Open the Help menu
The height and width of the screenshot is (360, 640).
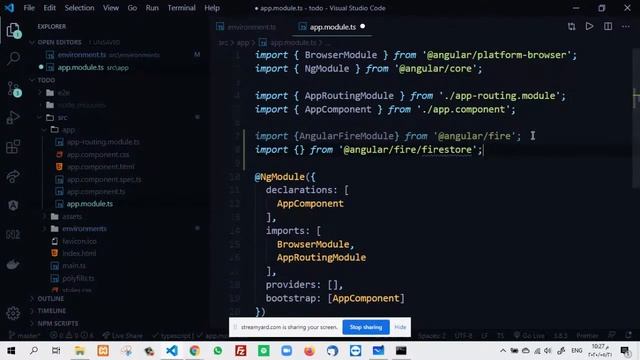(x=212, y=8)
